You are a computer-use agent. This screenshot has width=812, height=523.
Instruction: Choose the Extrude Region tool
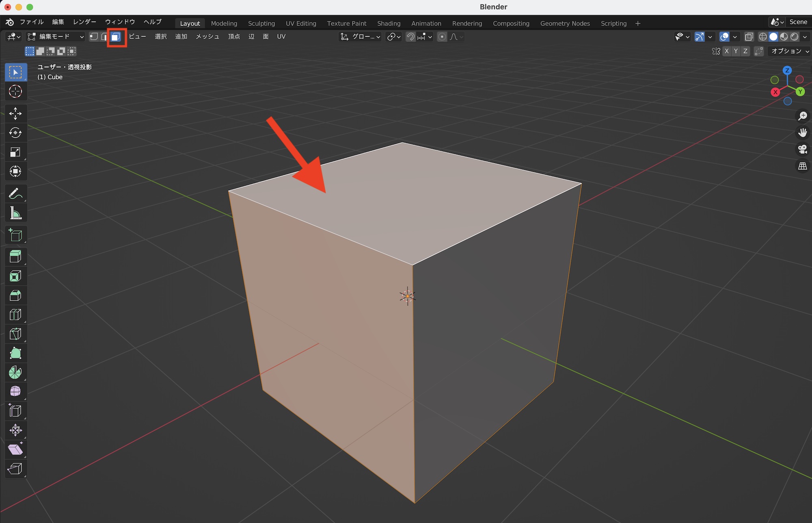[15, 256]
